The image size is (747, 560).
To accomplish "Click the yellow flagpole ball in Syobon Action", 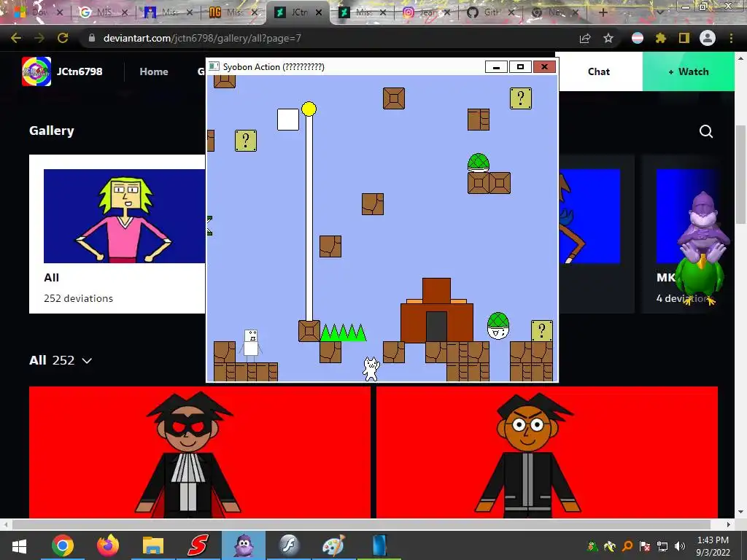I will tap(309, 109).
